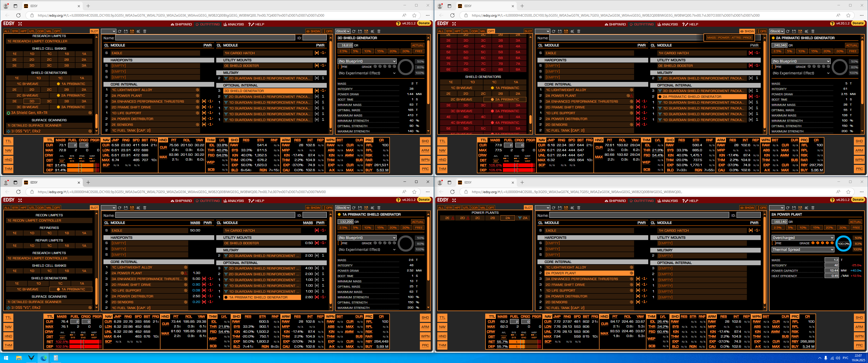
Task: Open the Windows Start menu
Action: click(6, 358)
